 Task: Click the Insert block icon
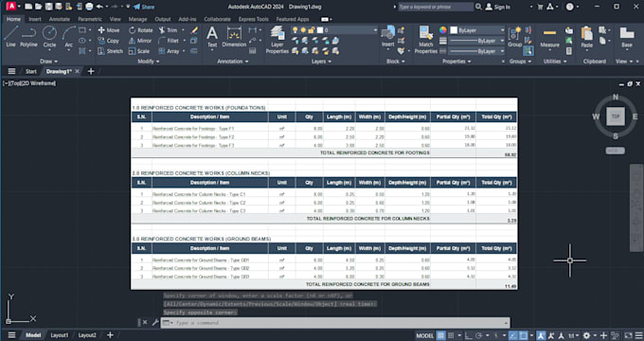click(x=387, y=37)
